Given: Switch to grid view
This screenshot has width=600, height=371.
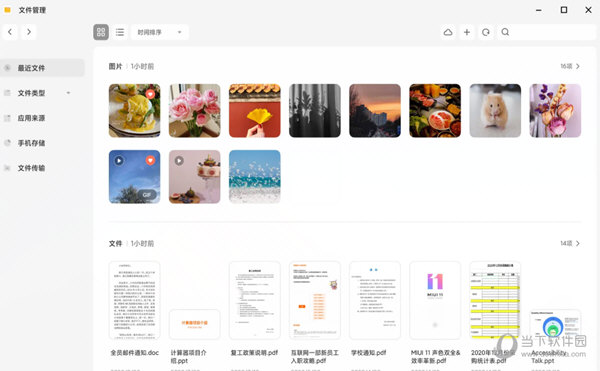Looking at the screenshot, I should pyautogui.click(x=101, y=33).
